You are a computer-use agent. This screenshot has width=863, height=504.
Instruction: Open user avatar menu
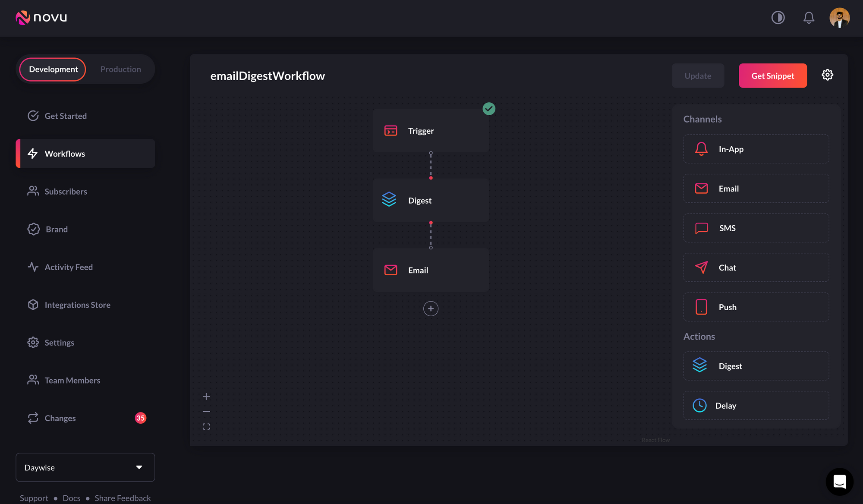[839, 18]
